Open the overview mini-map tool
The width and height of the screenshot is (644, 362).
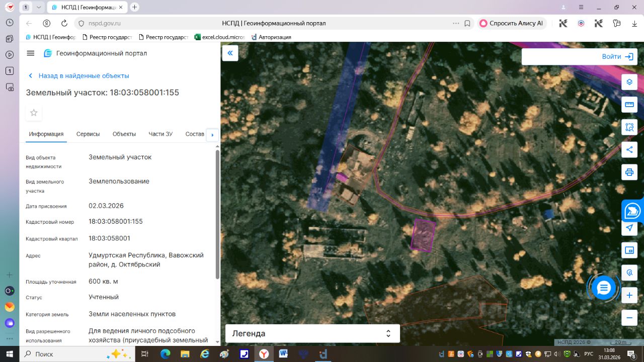click(x=629, y=250)
